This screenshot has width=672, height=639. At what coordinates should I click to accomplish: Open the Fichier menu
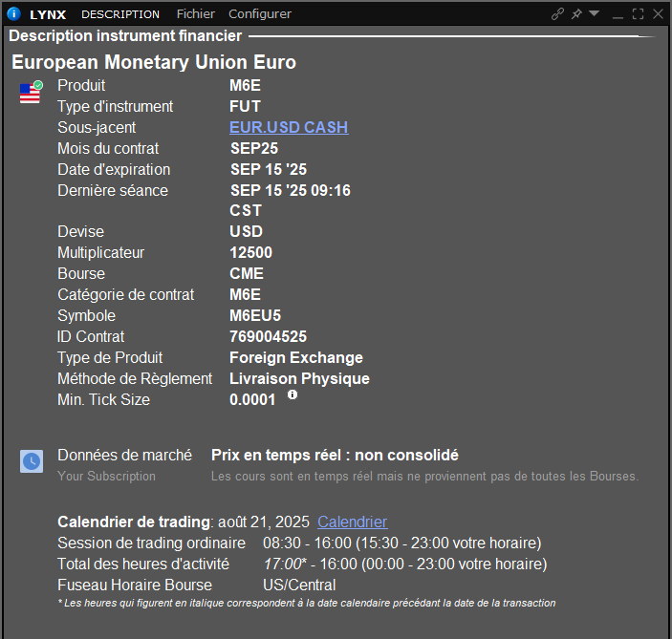[x=195, y=13]
